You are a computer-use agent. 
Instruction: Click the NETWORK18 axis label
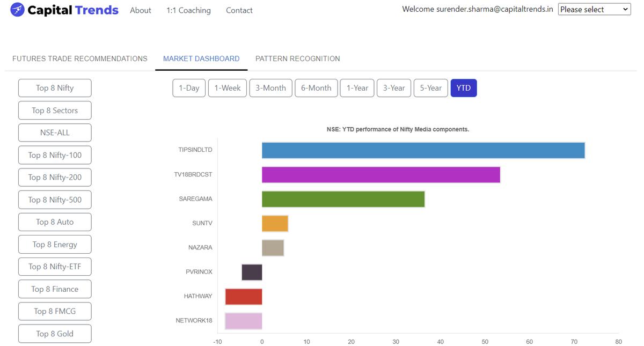coord(194,321)
